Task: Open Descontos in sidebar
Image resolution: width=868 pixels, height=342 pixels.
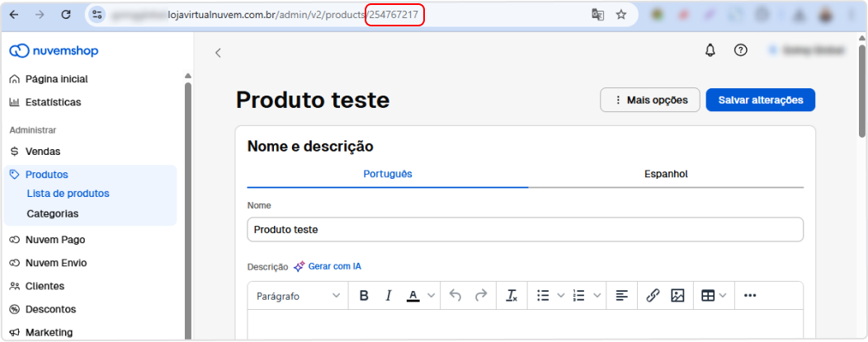Action: (x=43, y=309)
